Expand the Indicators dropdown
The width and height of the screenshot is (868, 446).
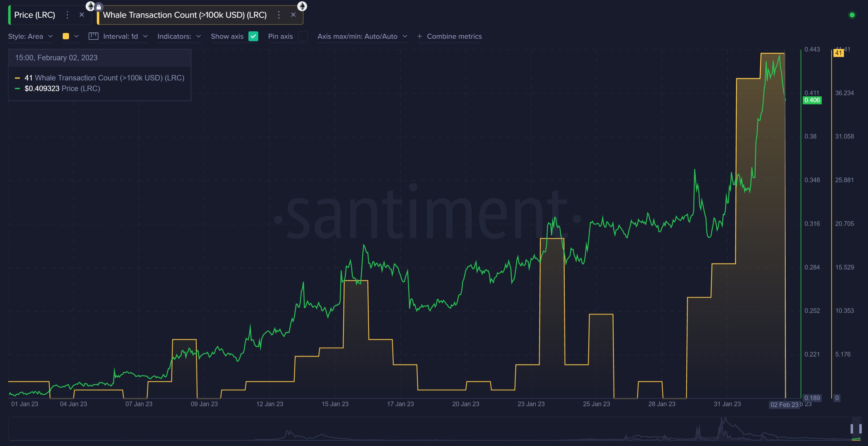(x=179, y=36)
